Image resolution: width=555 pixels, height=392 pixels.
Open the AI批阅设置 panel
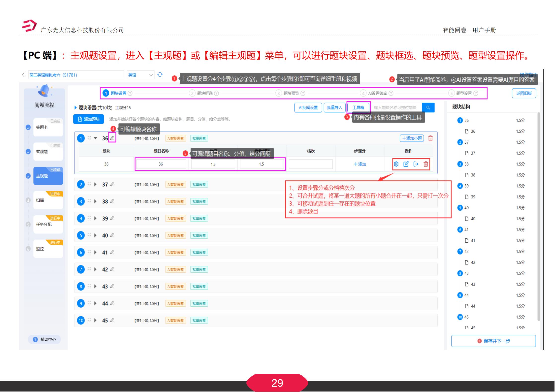(308, 107)
